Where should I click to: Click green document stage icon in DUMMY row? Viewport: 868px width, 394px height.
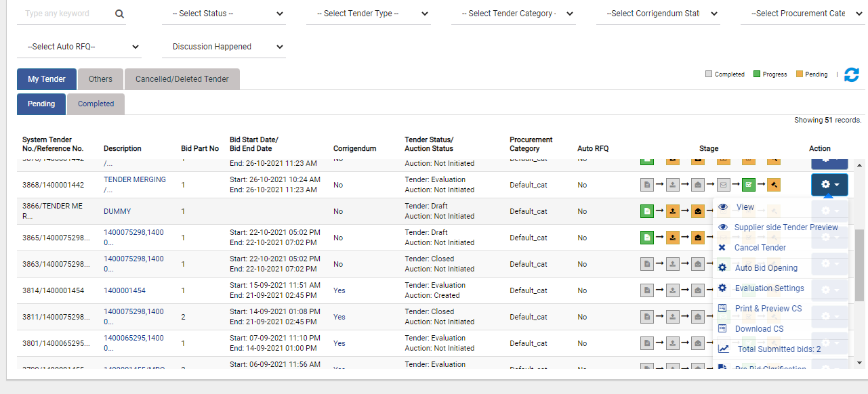tap(647, 211)
